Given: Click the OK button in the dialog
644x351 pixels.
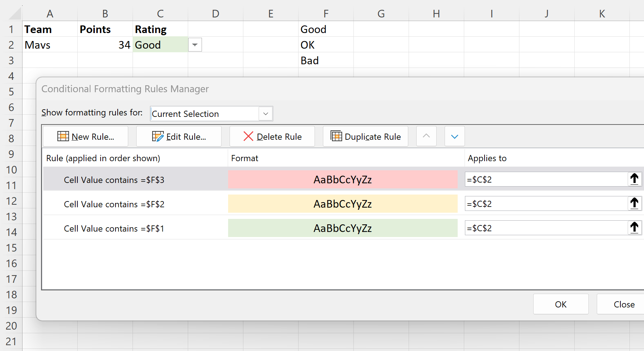Looking at the screenshot, I should 560,304.
